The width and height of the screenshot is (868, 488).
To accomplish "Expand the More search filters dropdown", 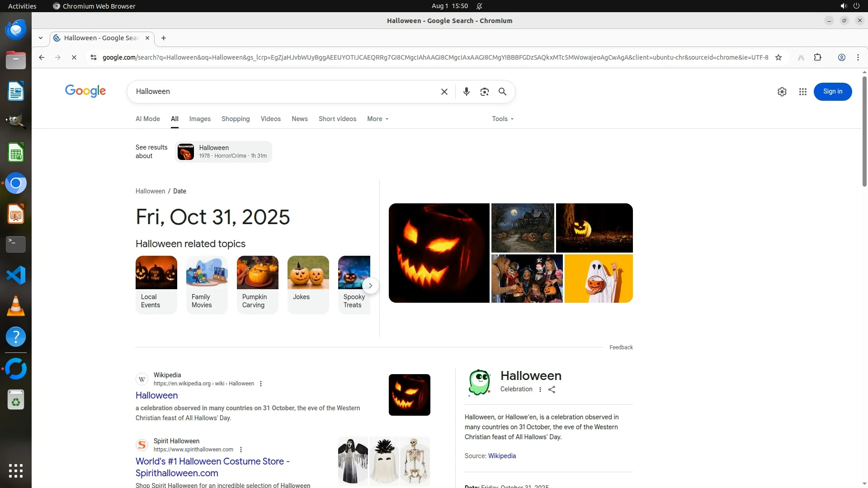I will click(377, 119).
